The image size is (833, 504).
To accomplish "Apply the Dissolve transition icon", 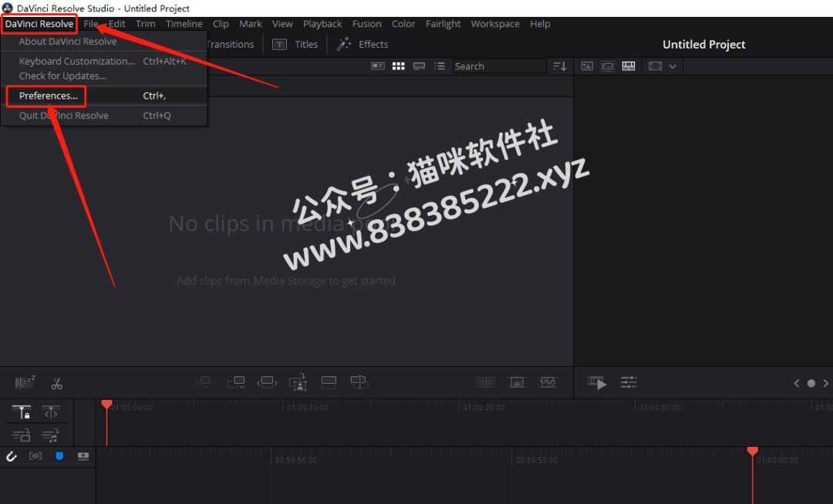I will point(516,382).
